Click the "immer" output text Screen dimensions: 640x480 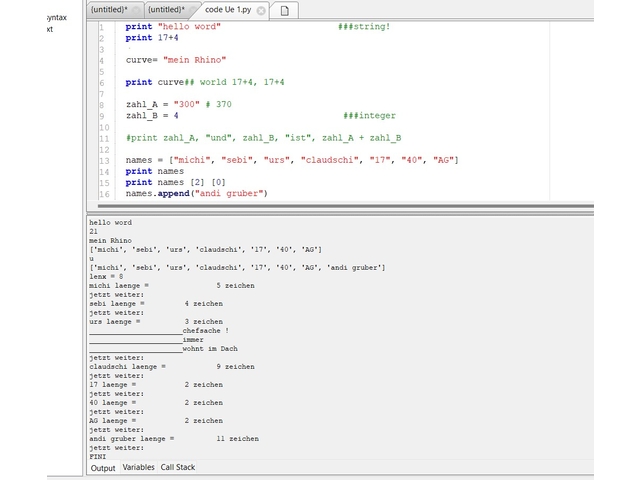click(193, 340)
